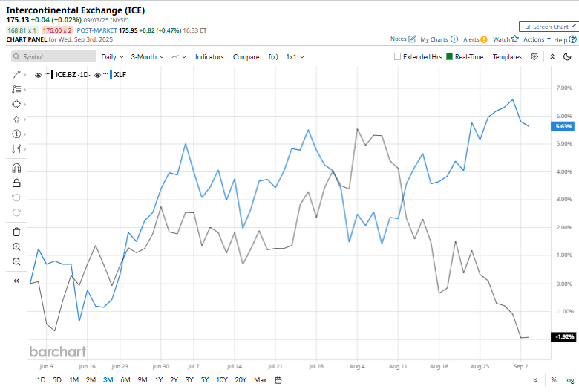The image size is (579, 392).
Task: Open Help question mark
Action: [x=573, y=39]
